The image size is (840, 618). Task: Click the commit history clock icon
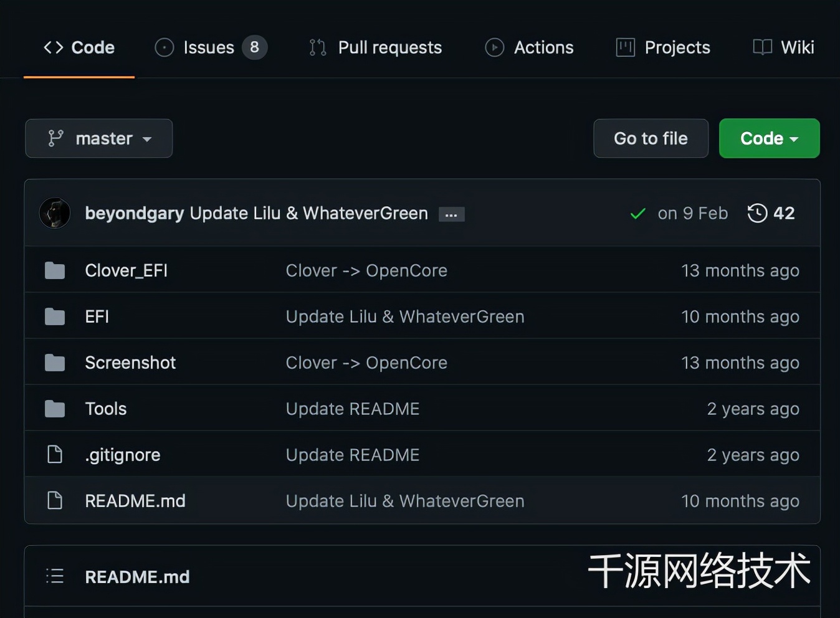coord(757,213)
